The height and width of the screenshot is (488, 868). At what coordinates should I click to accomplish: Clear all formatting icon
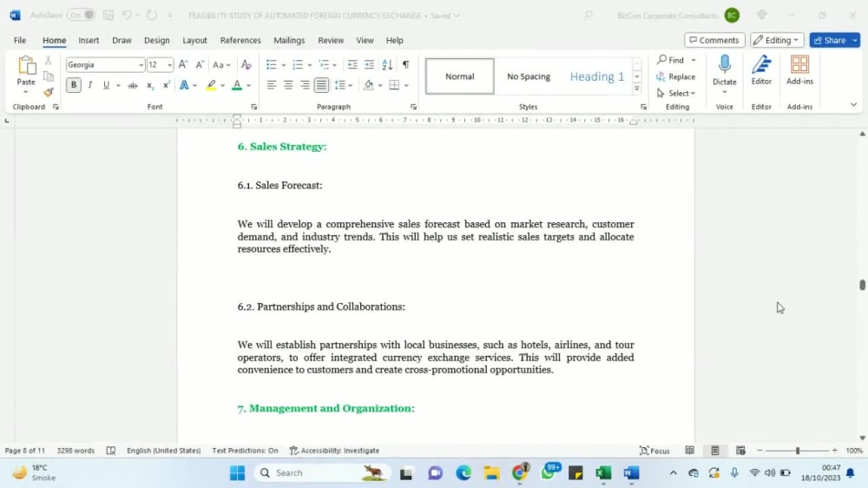(247, 65)
